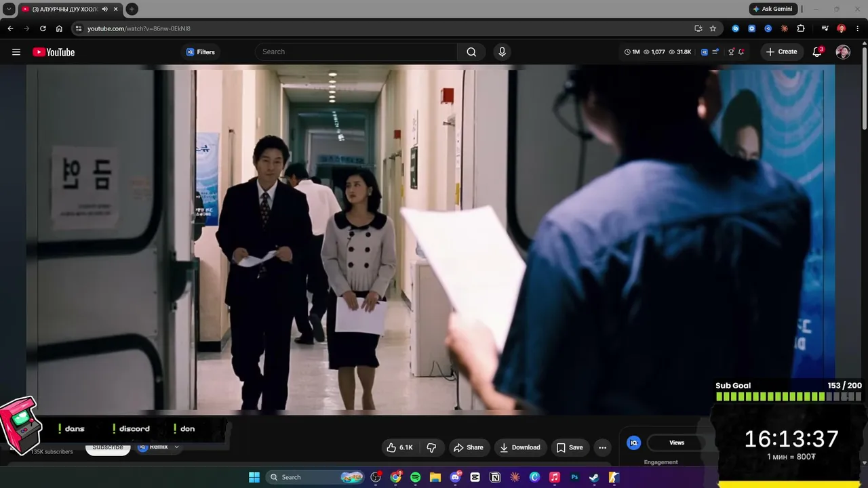Open File Explorer from the taskbar
The height and width of the screenshot is (488, 868).
pyautogui.click(x=435, y=477)
